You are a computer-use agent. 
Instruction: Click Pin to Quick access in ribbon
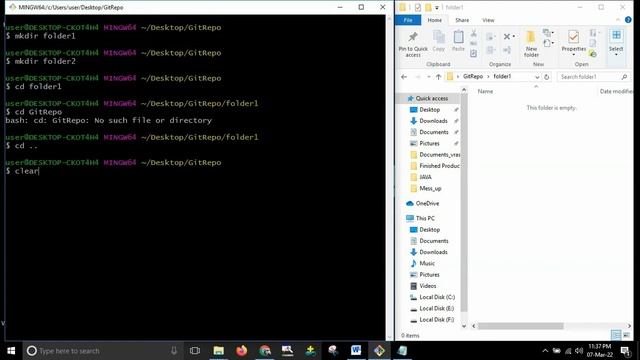point(413,44)
